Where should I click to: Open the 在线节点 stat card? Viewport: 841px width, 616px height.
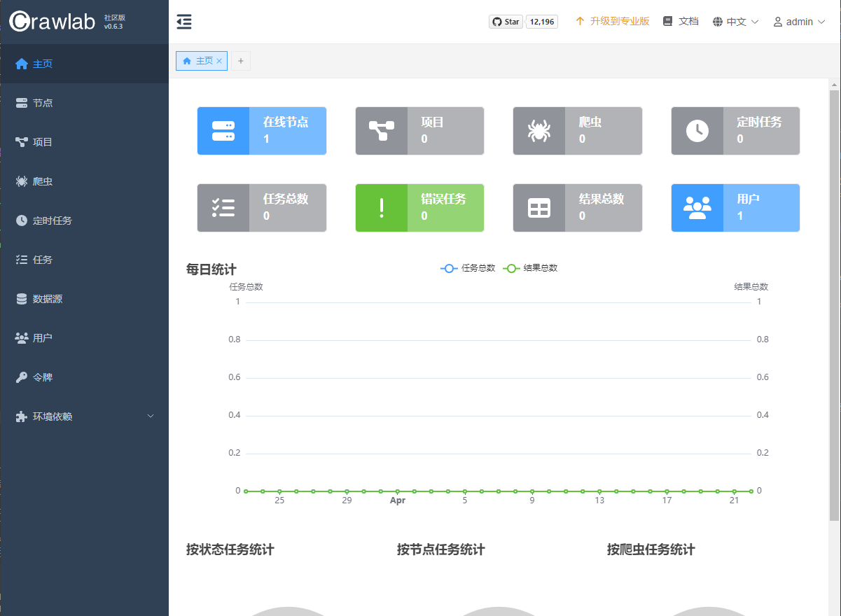(262, 131)
